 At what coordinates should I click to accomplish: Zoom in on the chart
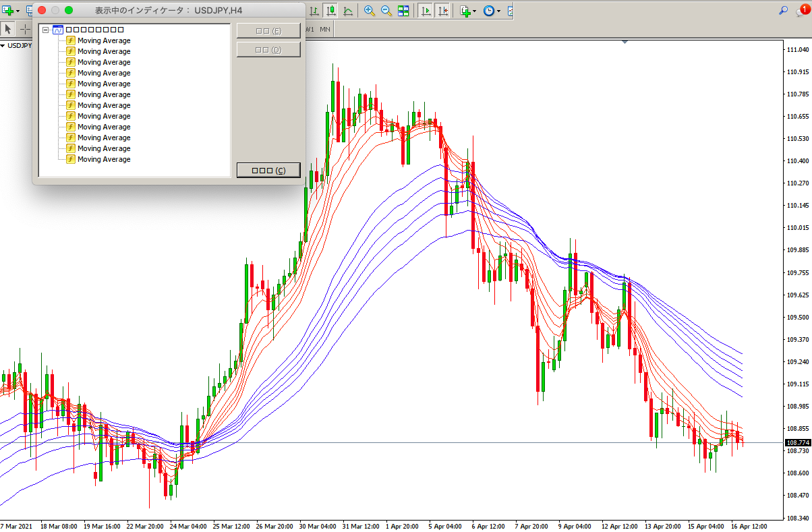(369, 11)
